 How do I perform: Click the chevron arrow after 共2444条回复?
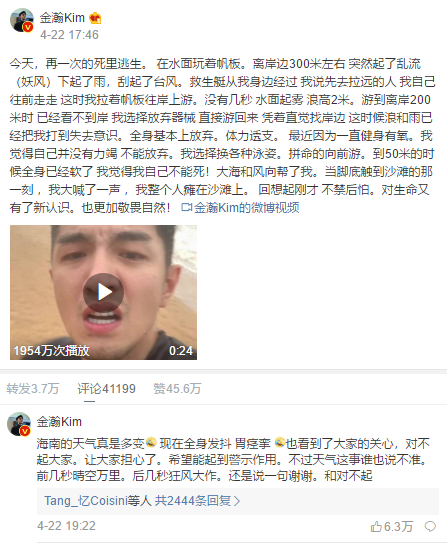pyautogui.click(x=237, y=501)
